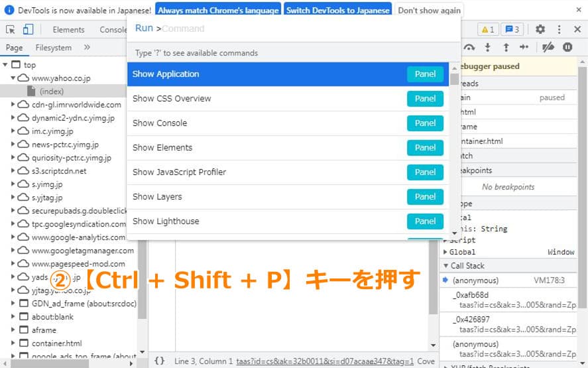Screen dimensions: 588x368
Task: Expand cdn-gl.imrworldwide.com node
Action: click(13, 104)
